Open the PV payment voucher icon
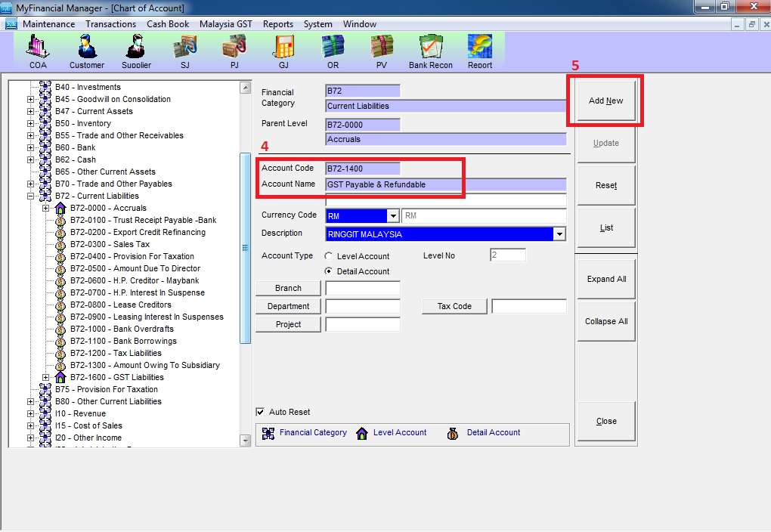 coord(382,51)
